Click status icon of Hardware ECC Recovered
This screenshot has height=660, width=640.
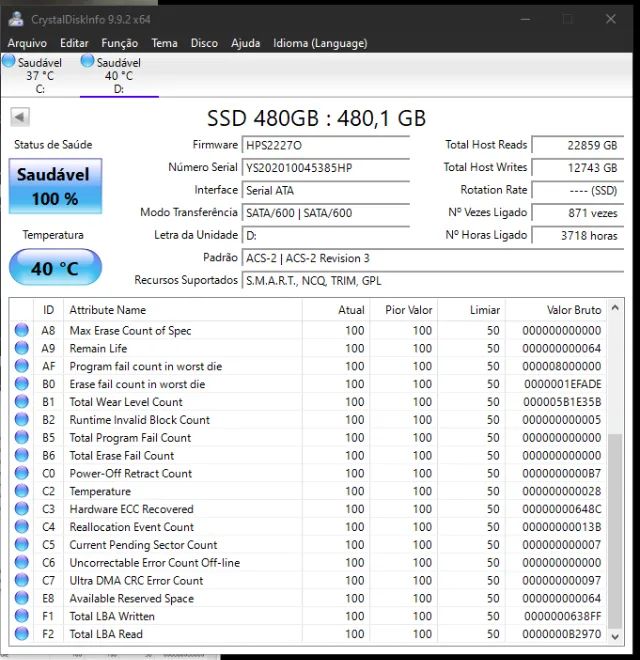[x=21, y=509]
